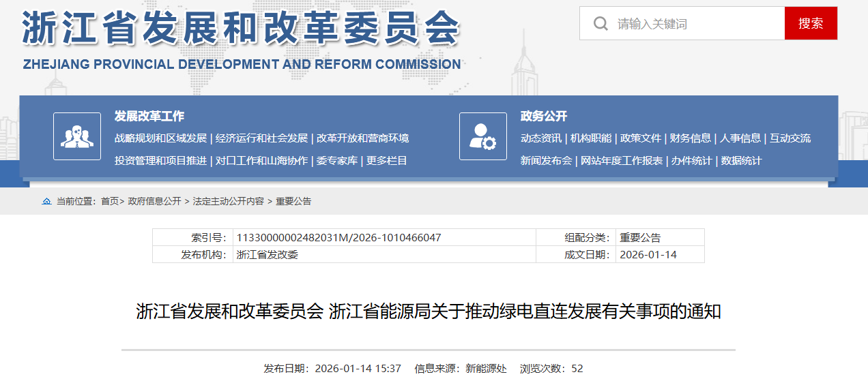Image resolution: width=868 pixels, height=381 pixels.
Task: Click 首页 in the breadcrumb
Action: (109, 202)
